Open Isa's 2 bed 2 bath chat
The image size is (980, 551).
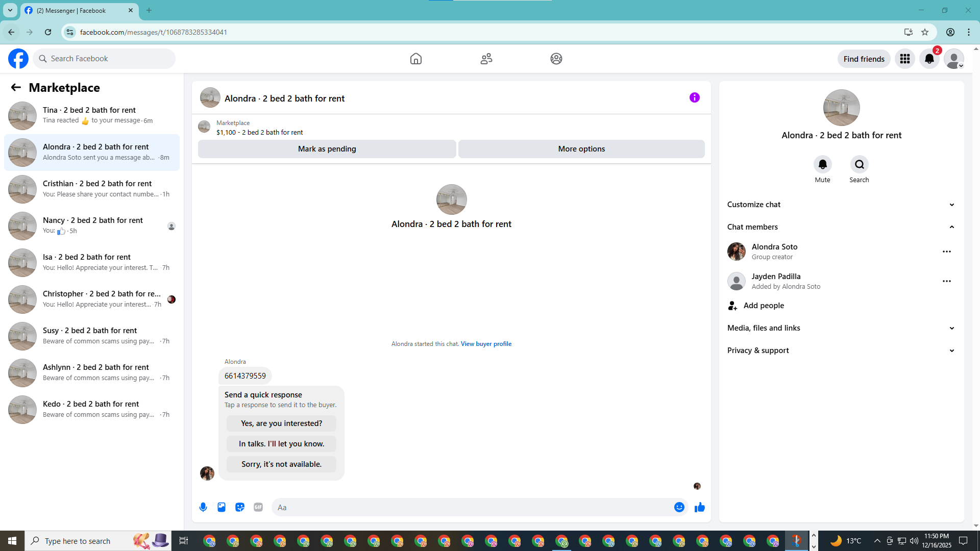pyautogui.click(x=92, y=263)
